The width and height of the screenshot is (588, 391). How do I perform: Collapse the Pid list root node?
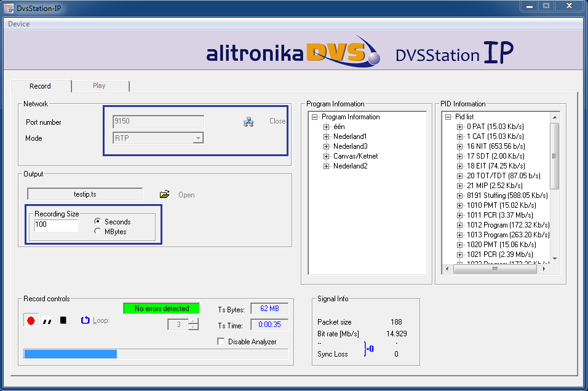click(x=448, y=117)
